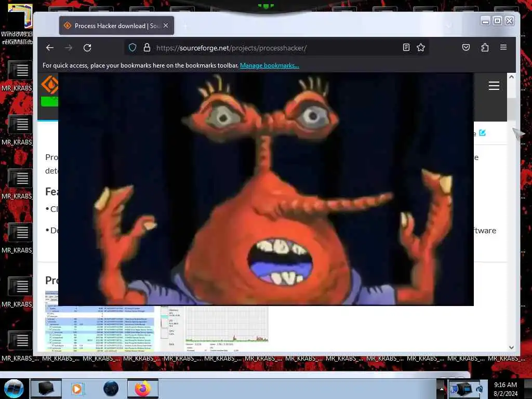
Task: Click the Mr. Krabs popup image
Action: pos(266,189)
